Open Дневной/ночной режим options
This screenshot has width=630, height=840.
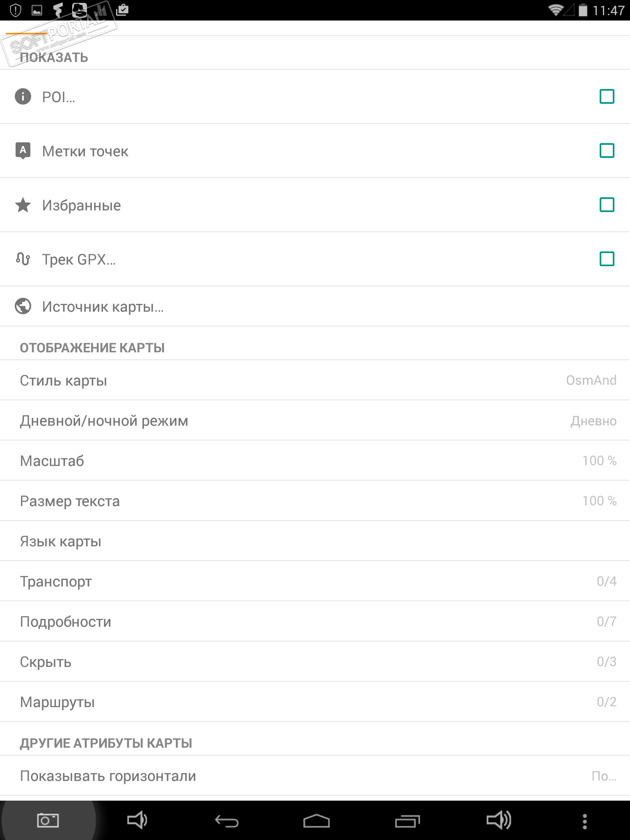(x=315, y=420)
